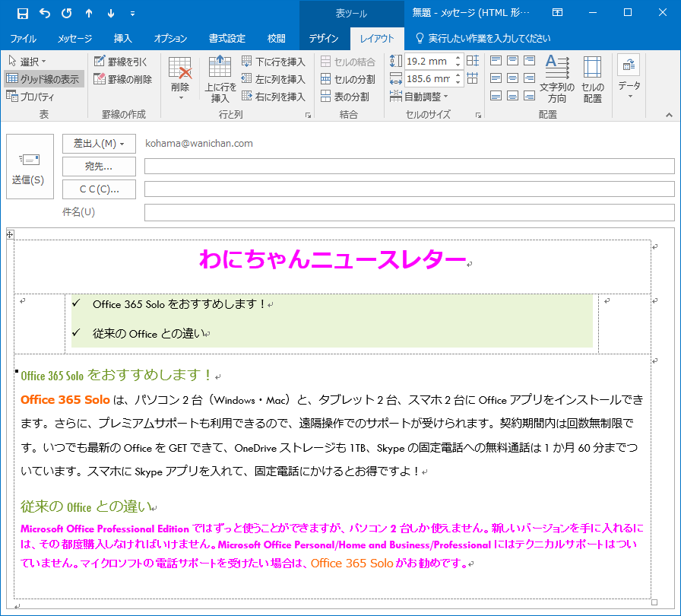Viewport: 681px width, 616px height.
Task: Activate 罫線の削除 eraser tool
Action: [x=123, y=79]
